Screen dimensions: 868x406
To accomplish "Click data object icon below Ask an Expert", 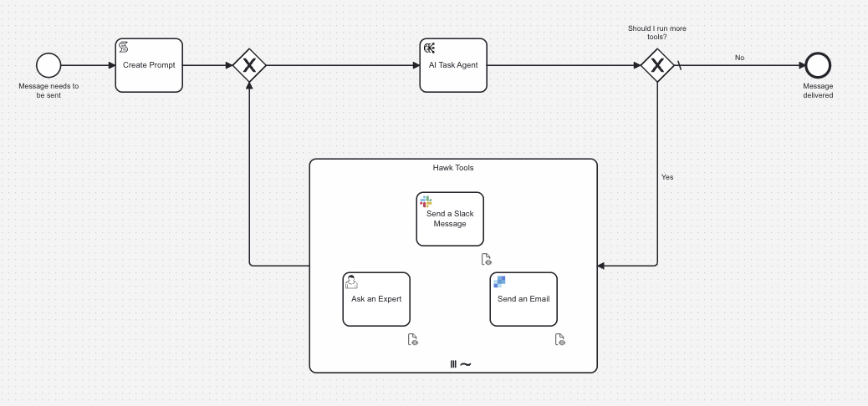I will click(x=413, y=339).
